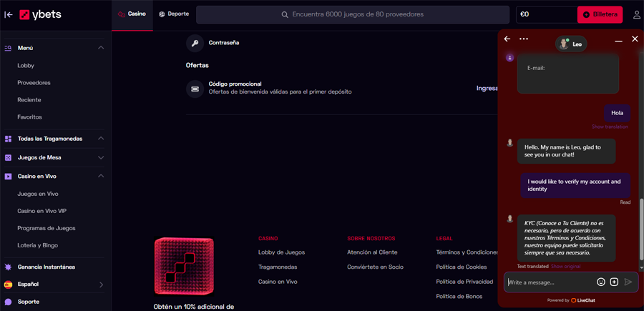The image size is (644, 311).
Task: Click Soporte in the sidebar
Action: pyautogui.click(x=29, y=302)
